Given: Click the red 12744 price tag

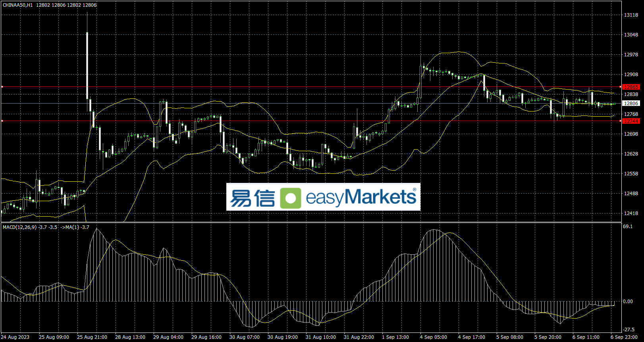Looking at the screenshot, I should coord(631,121).
